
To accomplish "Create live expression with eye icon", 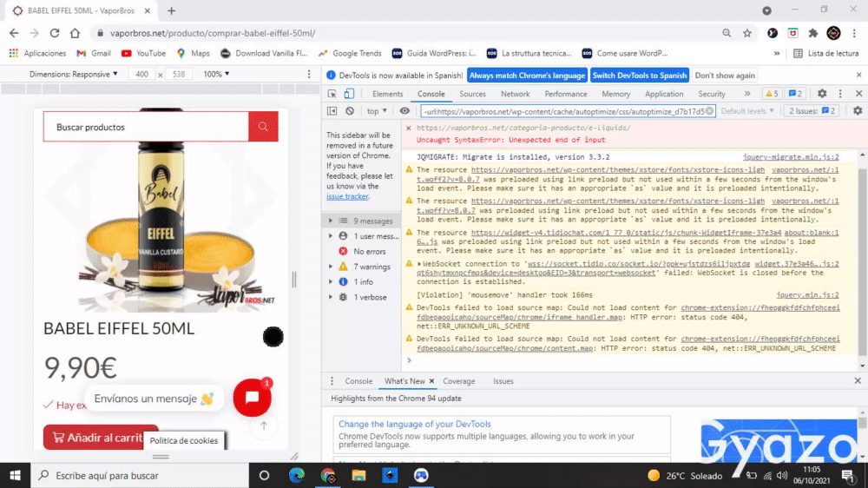I will (404, 111).
